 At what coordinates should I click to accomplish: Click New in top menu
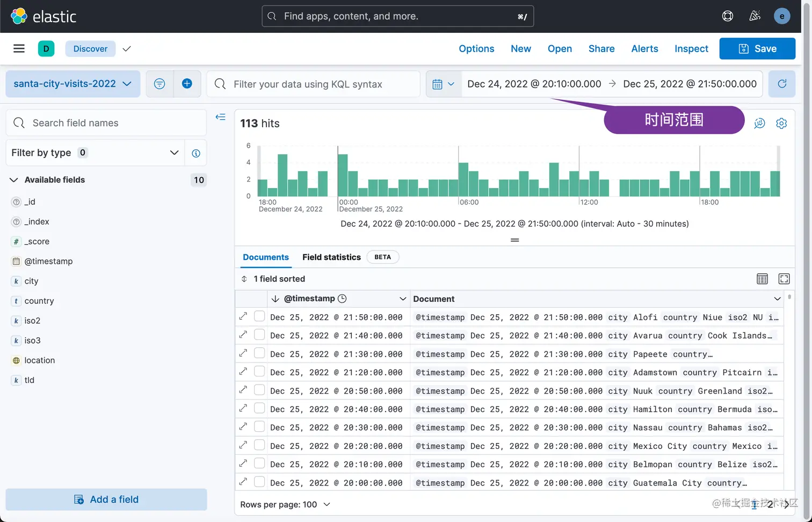(x=521, y=49)
